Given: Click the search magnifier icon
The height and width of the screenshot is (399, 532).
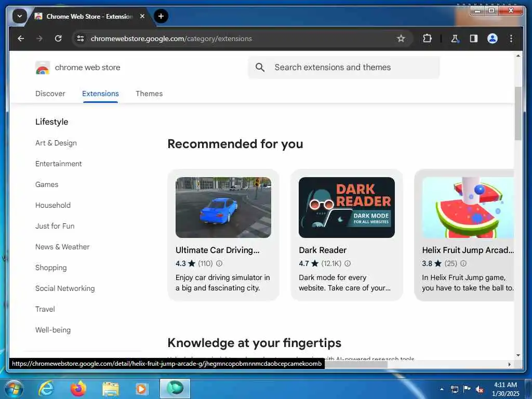Looking at the screenshot, I should coord(260,68).
